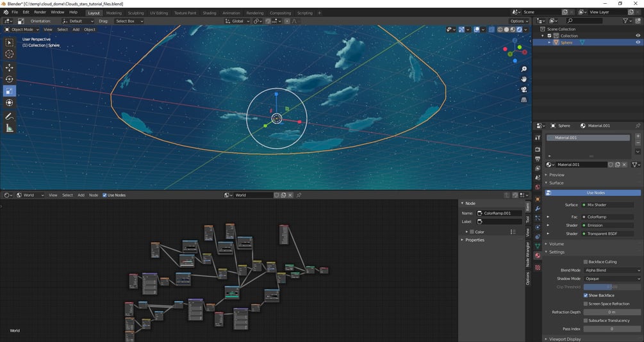Open Global transform orientation dropdown
This screenshot has height=342, width=644.
pyautogui.click(x=237, y=21)
